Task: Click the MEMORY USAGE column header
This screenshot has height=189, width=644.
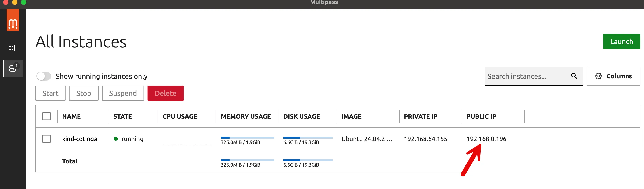Action: pyautogui.click(x=246, y=117)
